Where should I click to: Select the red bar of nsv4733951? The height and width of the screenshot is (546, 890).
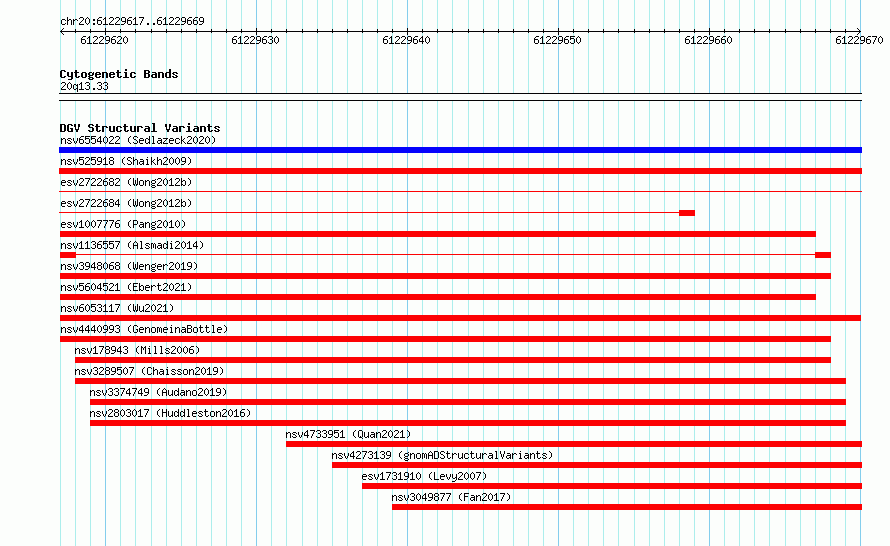(x=574, y=444)
